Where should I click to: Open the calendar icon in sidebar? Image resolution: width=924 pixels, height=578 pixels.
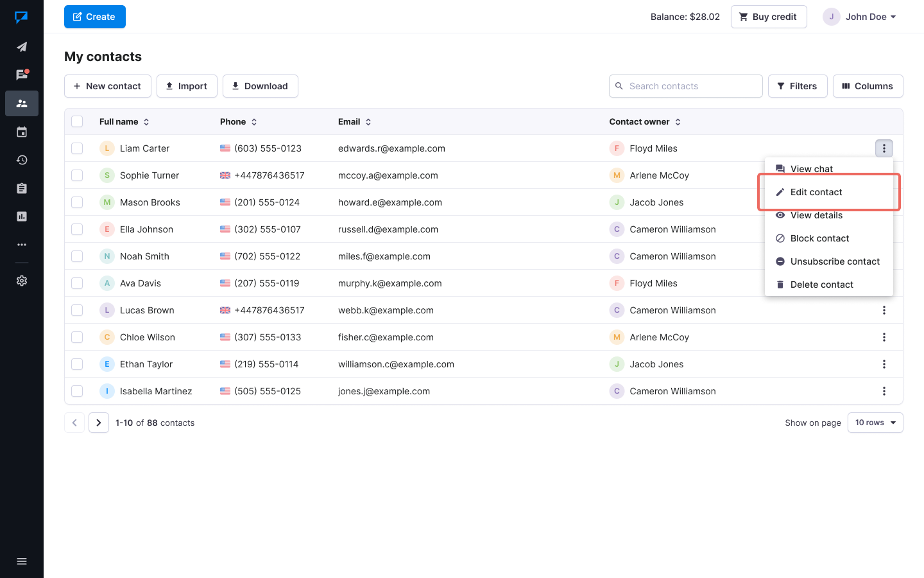coord(22,132)
